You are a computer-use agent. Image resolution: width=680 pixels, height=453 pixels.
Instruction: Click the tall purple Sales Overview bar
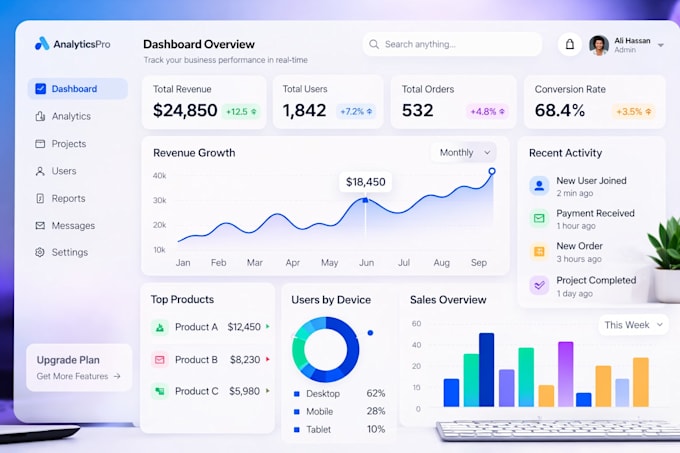(566, 374)
